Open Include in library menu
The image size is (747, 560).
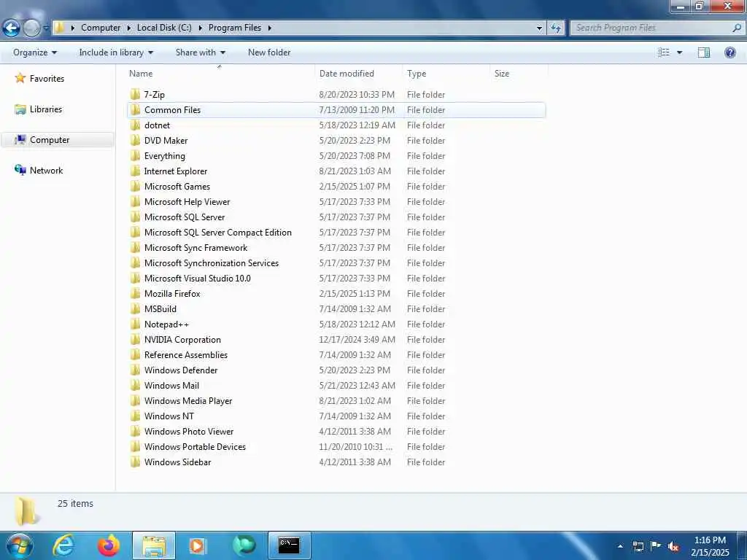tap(116, 52)
